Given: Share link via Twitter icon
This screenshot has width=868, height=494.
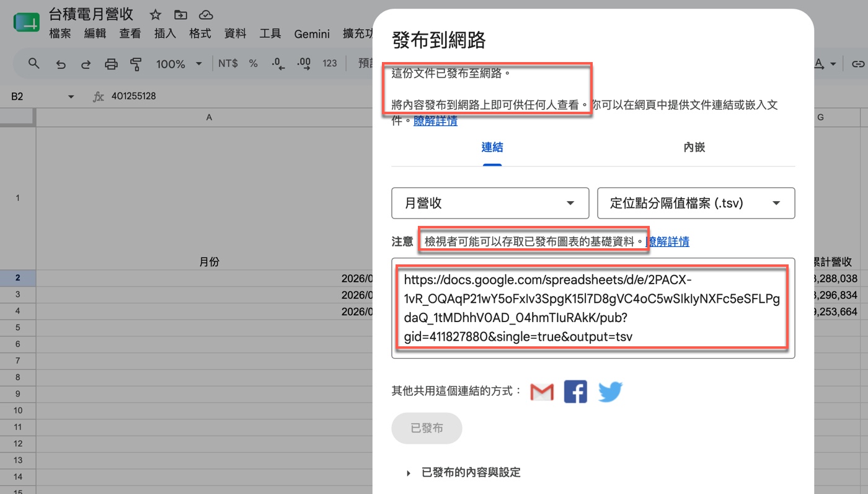Looking at the screenshot, I should (x=610, y=392).
